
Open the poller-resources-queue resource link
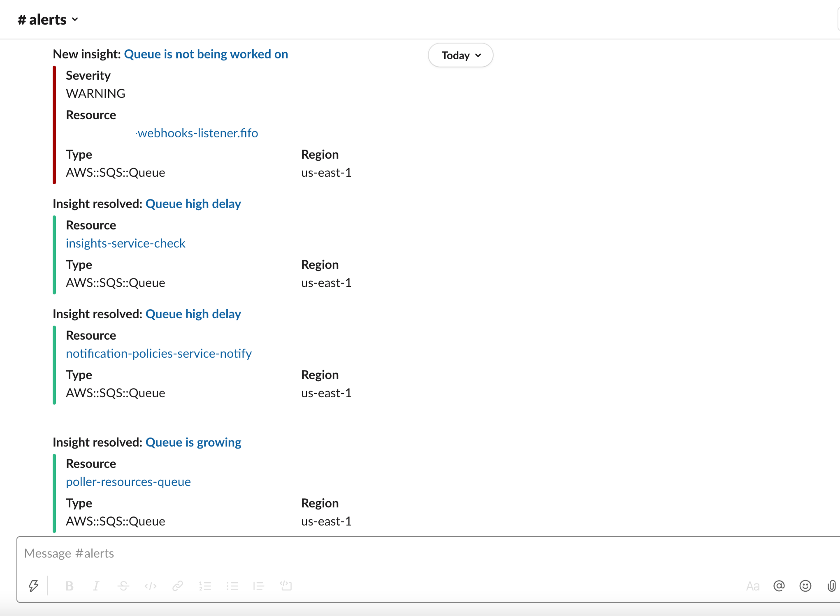pos(128,482)
